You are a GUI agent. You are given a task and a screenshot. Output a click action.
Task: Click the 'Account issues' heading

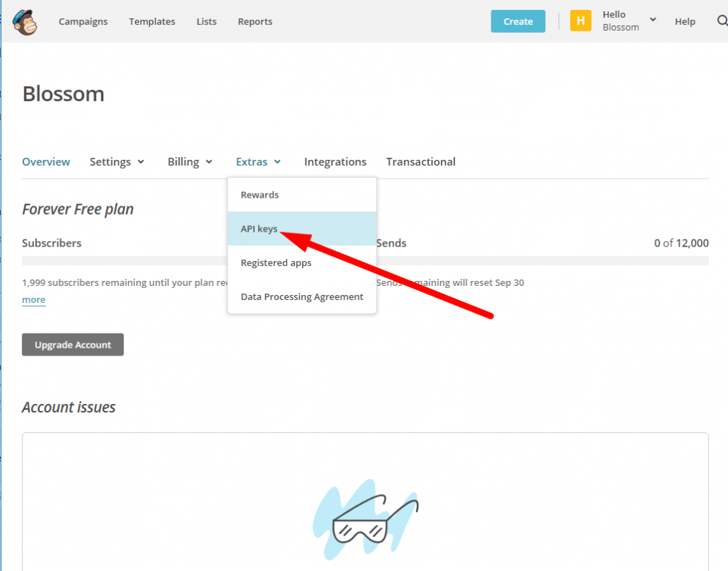[x=69, y=407]
